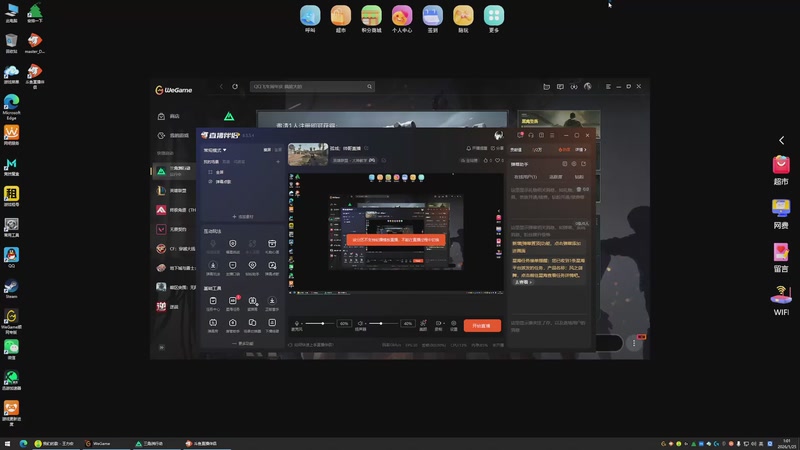Click the microphone volume slider

[320, 323]
